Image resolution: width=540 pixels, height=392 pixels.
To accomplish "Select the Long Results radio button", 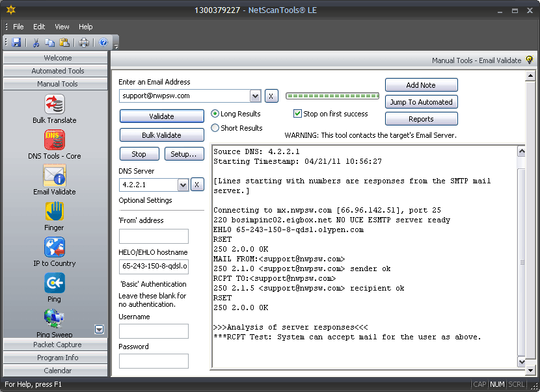I will [x=215, y=114].
